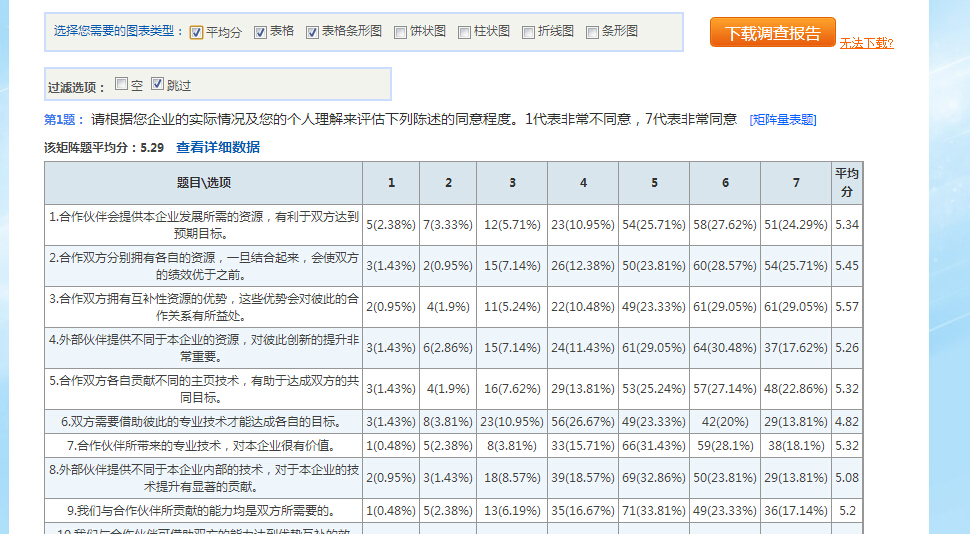Select row 1 question about 合作伙伴会提供资源

click(204, 225)
